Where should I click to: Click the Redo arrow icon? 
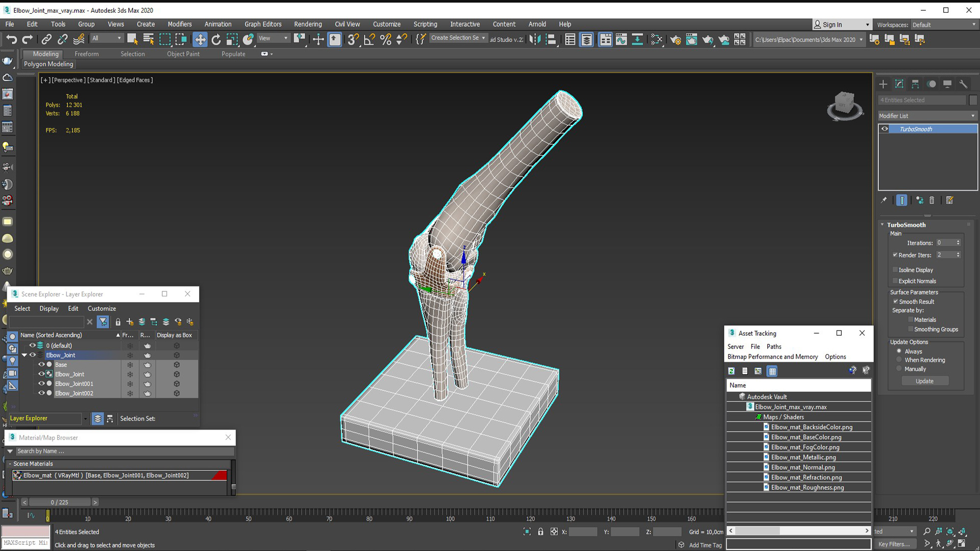[x=28, y=39]
